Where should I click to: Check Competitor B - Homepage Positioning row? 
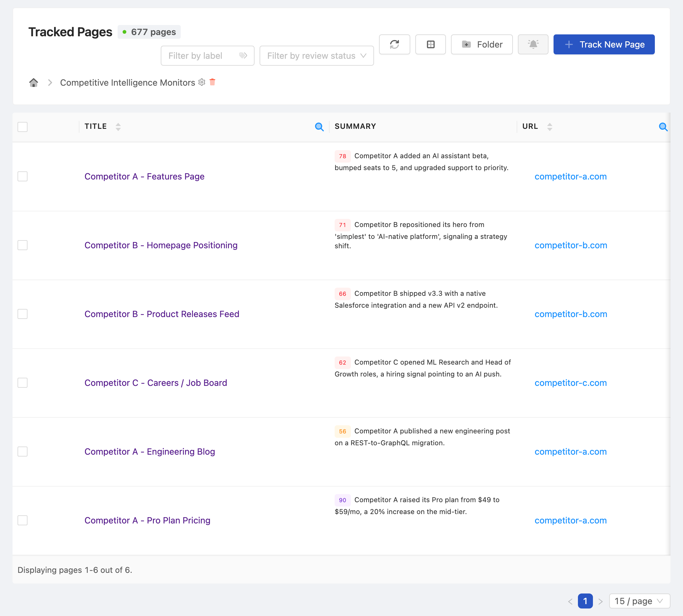point(22,245)
